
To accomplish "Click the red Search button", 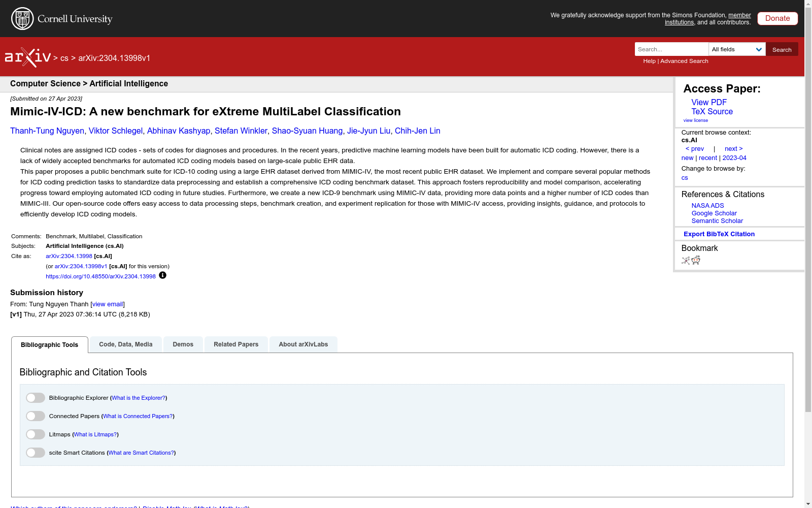I will (782, 49).
